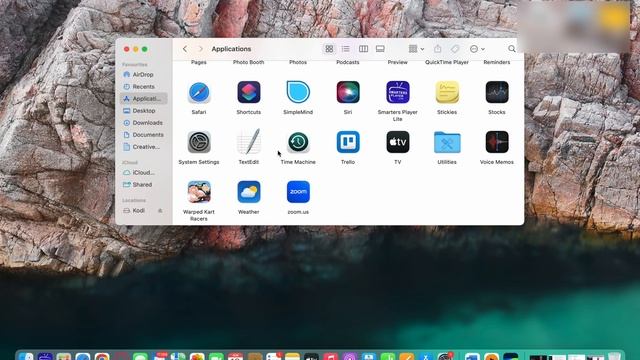Screen dimensions: 640x360
Task: Open the Trello app icon
Action: pyautogui.click(x=348, y=142)
